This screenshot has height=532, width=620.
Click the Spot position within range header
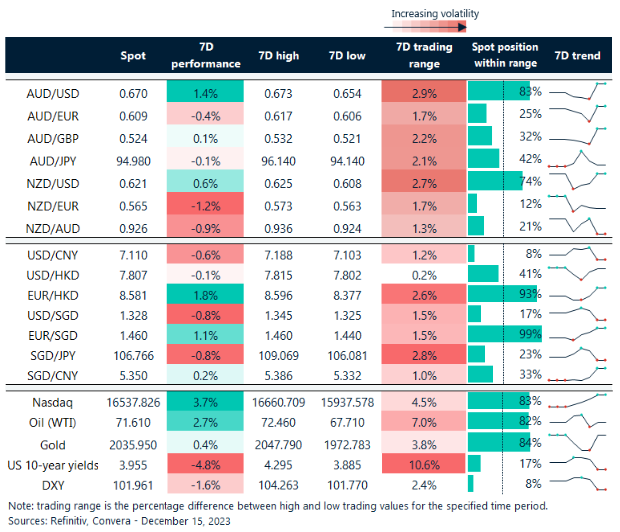[x=504, y=56]
